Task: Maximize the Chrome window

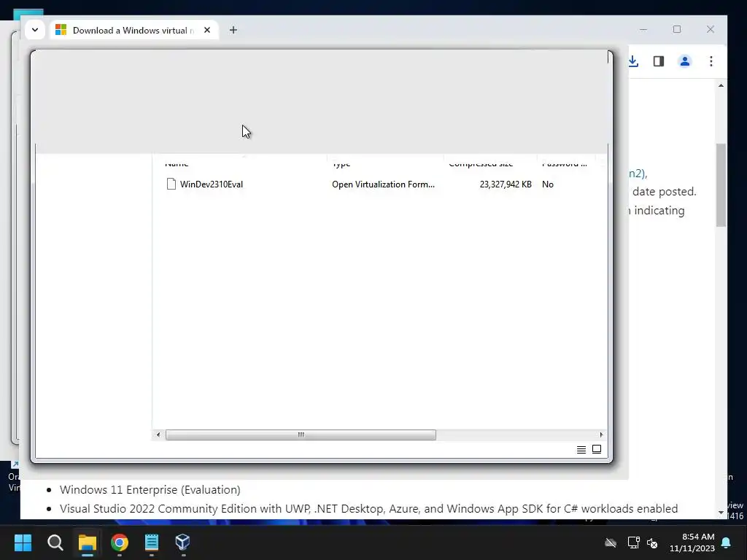Action: pyautogui.click(x=677, y=29)
